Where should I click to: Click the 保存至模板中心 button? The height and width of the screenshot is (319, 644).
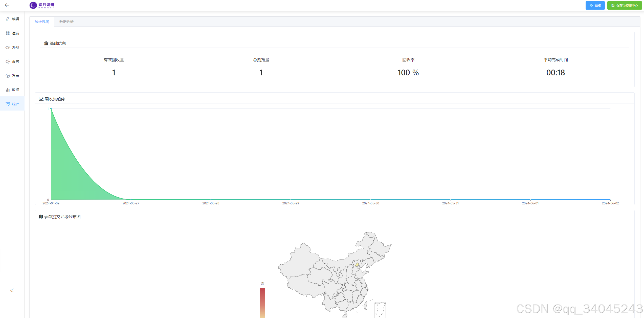(x=624, y=5)
